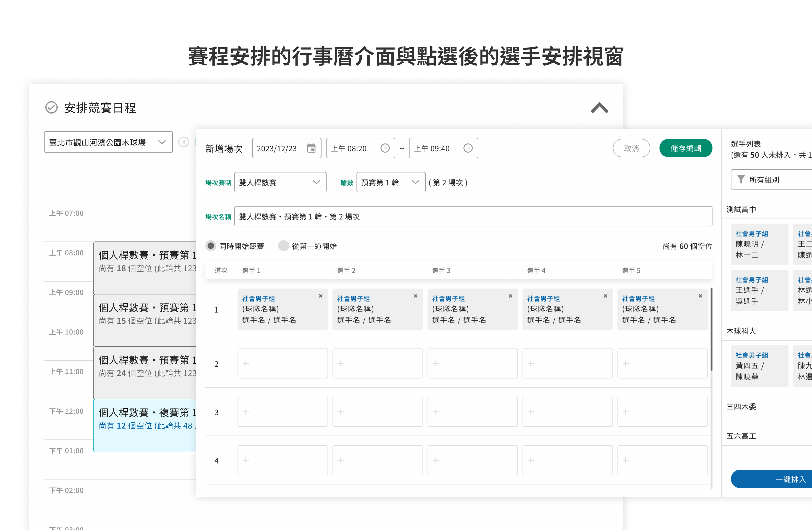812x530 pixels.
Task: Open the 臺北市觀山河濱公園木球場 venue dropdown
Action: tap(108, 142)
